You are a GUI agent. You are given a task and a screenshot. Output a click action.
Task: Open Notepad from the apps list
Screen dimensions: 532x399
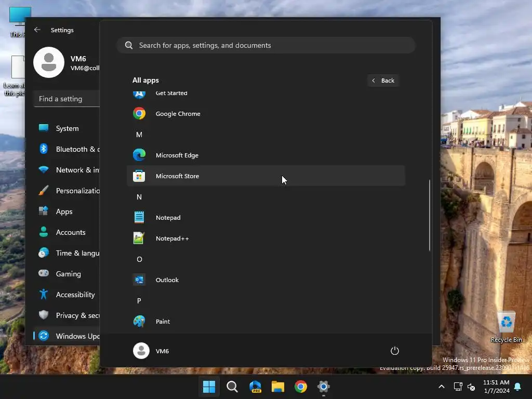pos(265,218)
